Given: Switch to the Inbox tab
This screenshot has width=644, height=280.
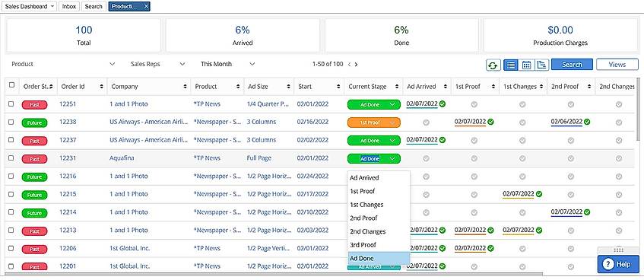Looking at the screenshot, I should [69, 7].
